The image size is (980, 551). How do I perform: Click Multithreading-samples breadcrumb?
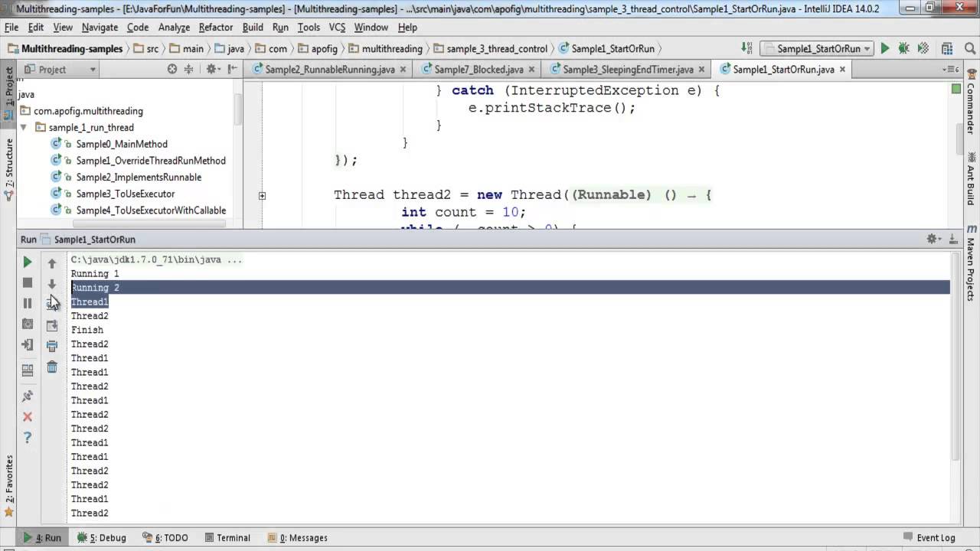coord(65,48)
